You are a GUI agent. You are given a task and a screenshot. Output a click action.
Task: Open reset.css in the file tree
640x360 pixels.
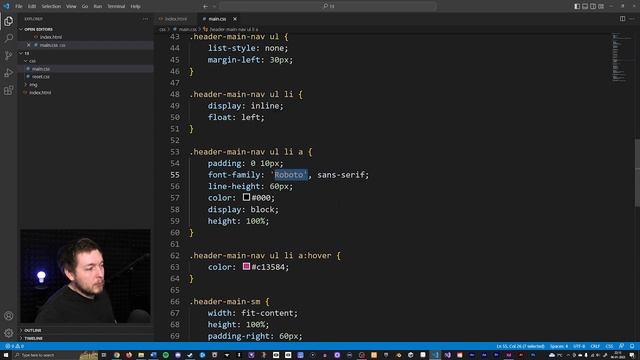click(41, 77)
